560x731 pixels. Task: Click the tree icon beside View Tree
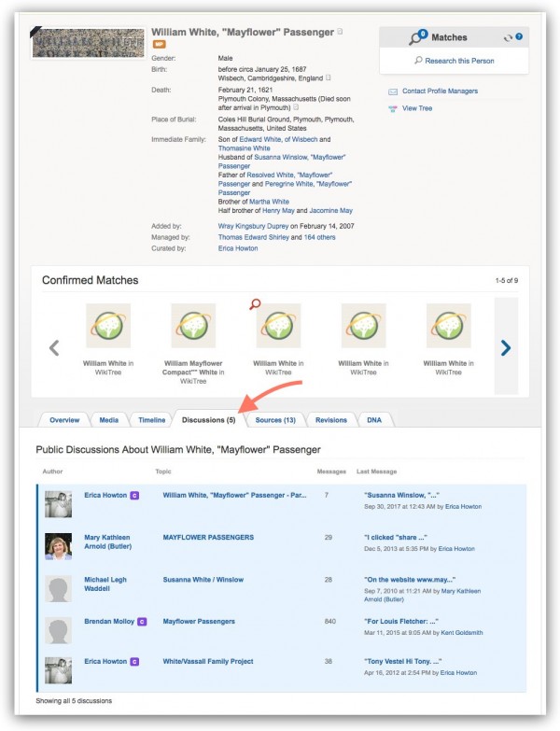point(393,108)
